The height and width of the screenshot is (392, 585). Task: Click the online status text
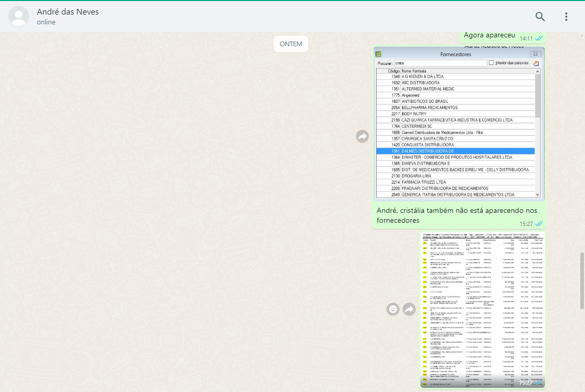(x=46, y=22)
